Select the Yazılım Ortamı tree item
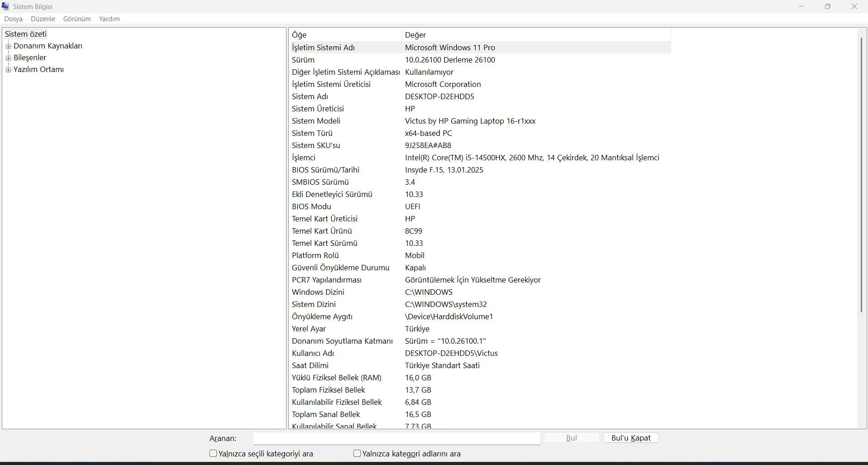Screen dimensions: 868x465 [38, 69]
